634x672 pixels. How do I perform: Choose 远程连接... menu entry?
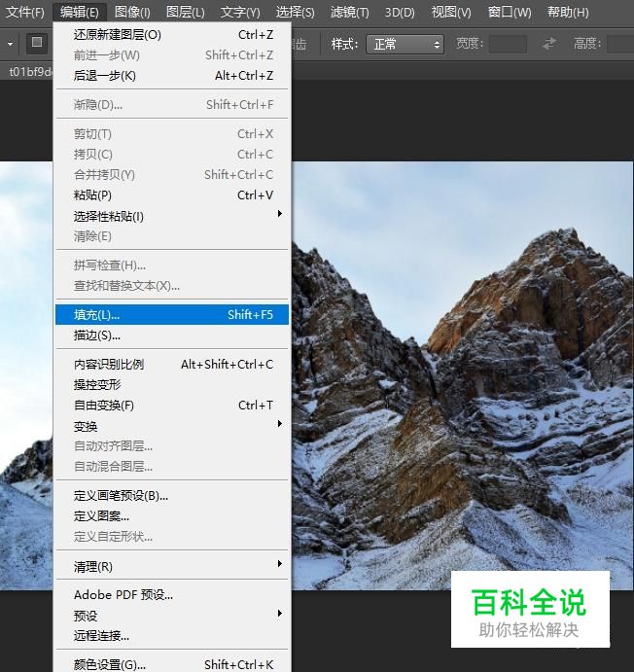click(x=172, y=636)
